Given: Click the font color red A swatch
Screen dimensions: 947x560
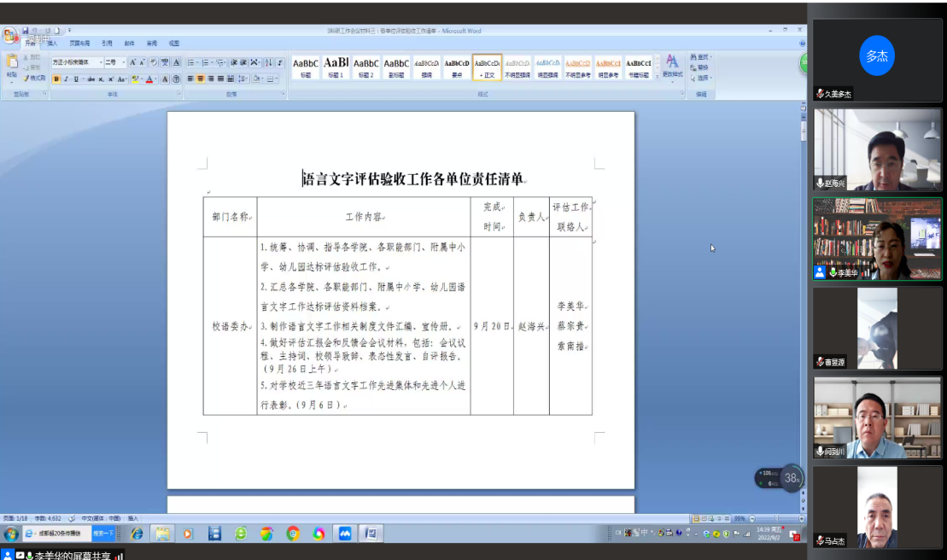Looking at the screenshot, I should (150, 79).
